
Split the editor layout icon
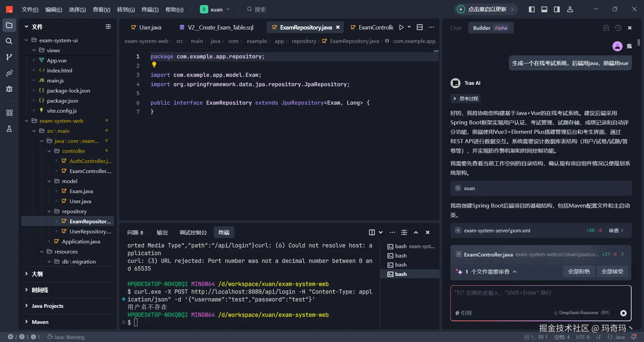pyautogui.click(x=420, y=27)
